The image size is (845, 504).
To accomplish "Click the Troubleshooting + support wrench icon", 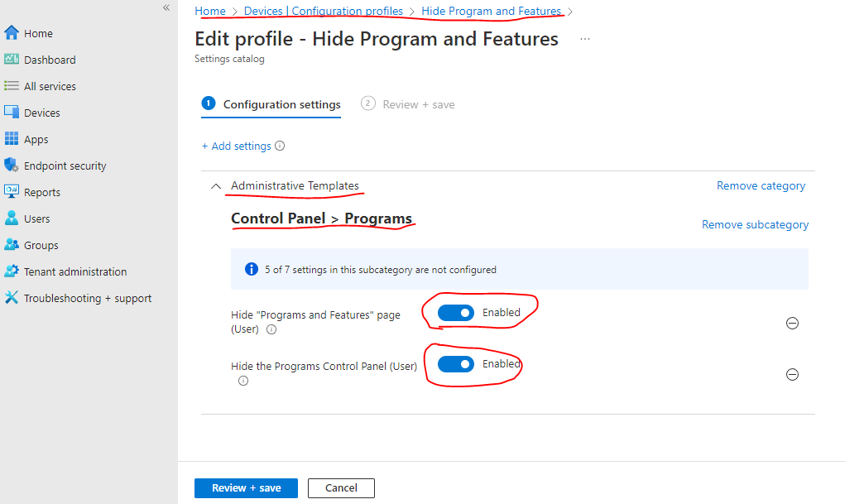I will (x=12, y=297).
